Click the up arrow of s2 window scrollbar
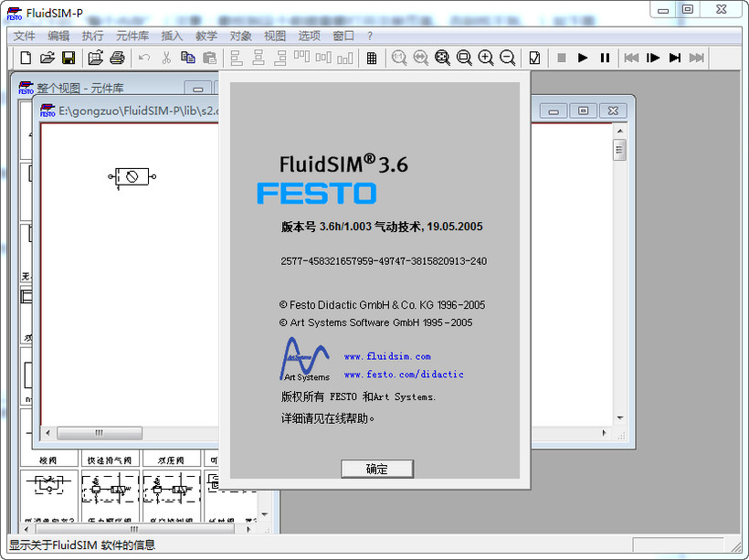The width and height of the screenshot is (749, 560). (619, 131)
